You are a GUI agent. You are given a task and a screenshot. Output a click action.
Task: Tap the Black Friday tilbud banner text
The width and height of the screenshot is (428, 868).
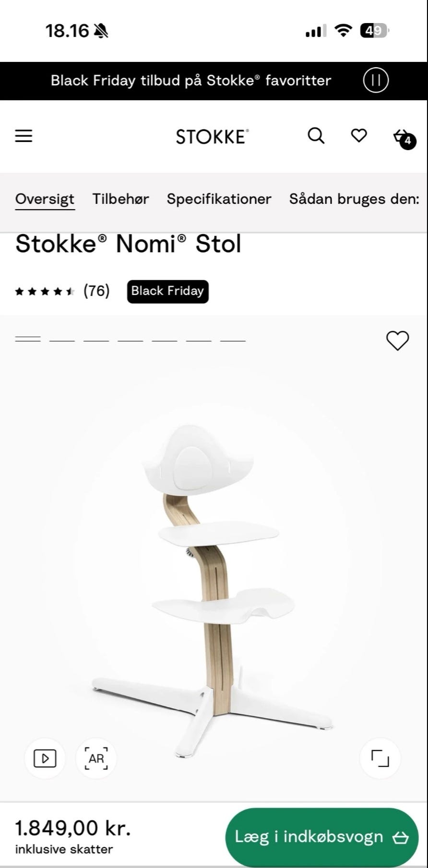pyautogui.click(x=190, y=81)
